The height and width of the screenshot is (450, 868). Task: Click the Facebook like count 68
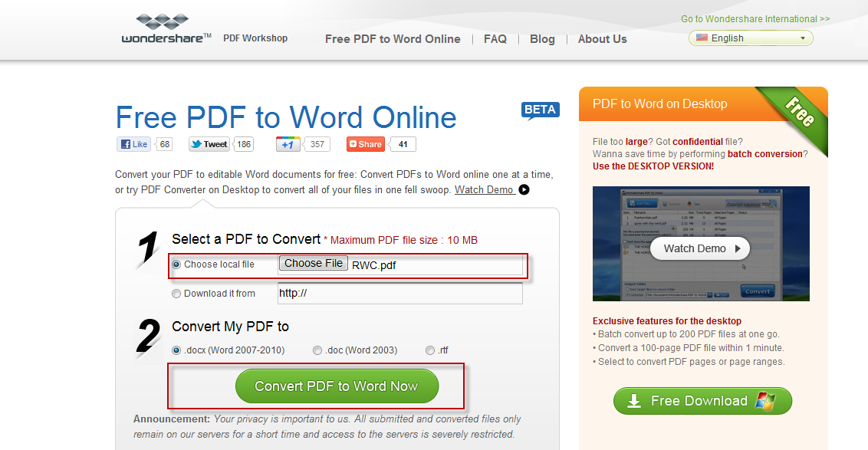tap(164, 144)
